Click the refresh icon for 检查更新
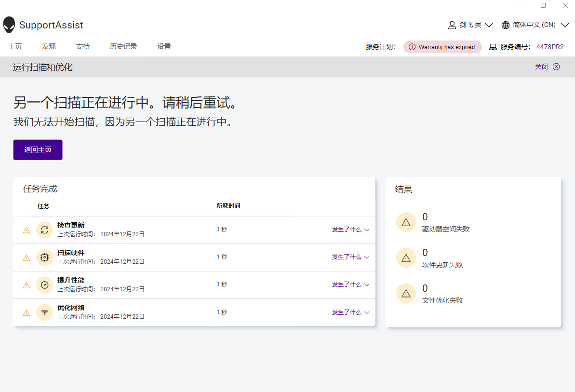 click(x=45, y=230)
